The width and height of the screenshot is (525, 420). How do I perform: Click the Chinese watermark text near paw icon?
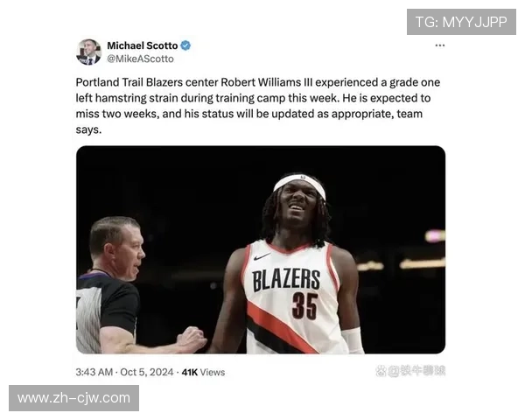(x=416, y=371)
